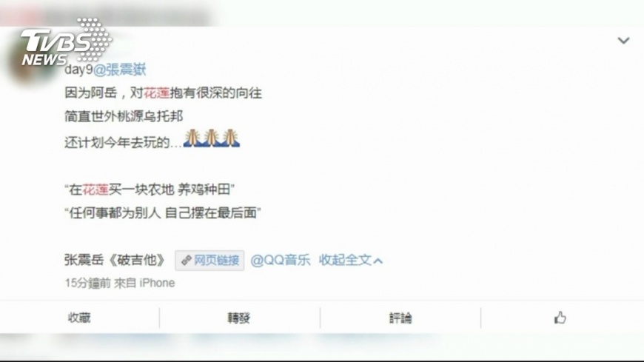The width and height of the screenshot is (644, 362).
Task: Open the 評論 comments section
Action: tap(400, 318)
